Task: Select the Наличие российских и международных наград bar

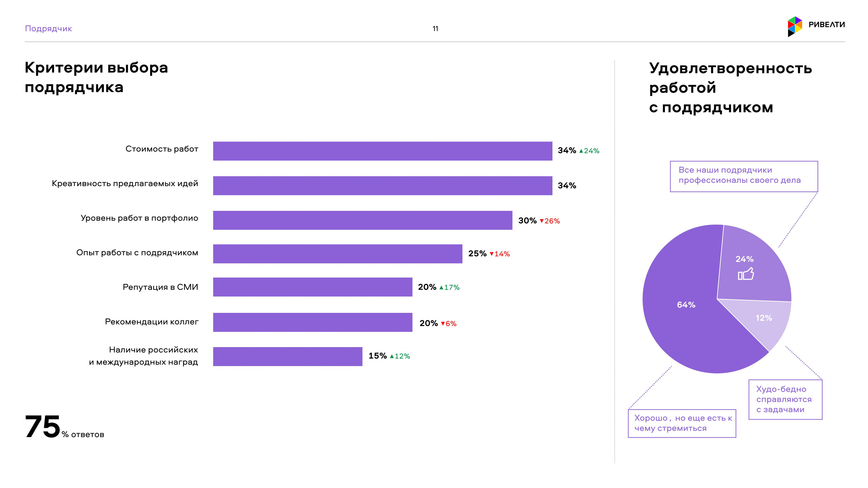Action: [x=288, y=357]
